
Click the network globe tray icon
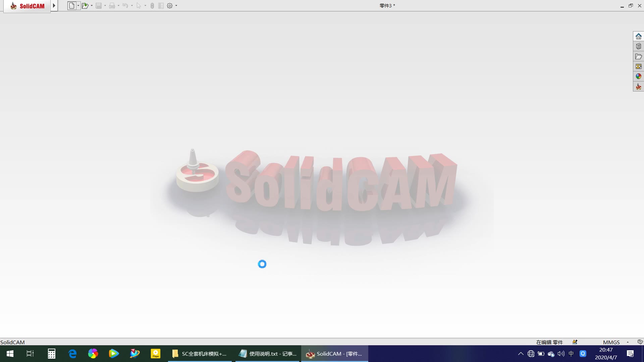pos(531,354)
